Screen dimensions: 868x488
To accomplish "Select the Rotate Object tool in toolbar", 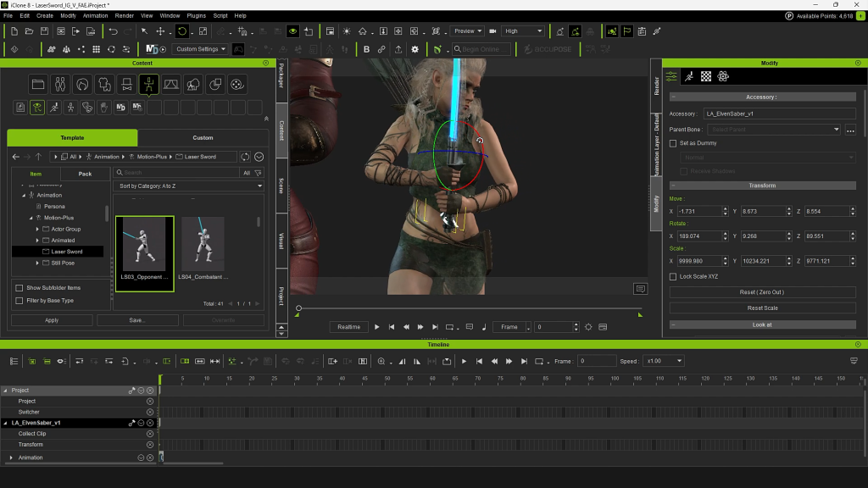I will pyautogui.click(x=181, y=31).
